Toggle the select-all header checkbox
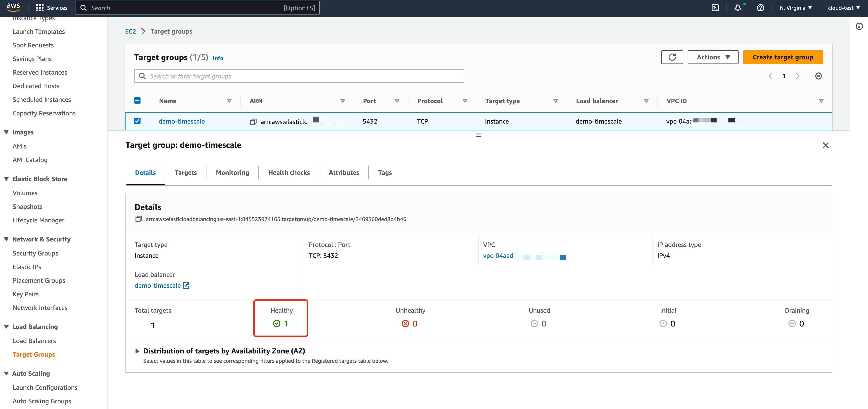 pos(138,100)
